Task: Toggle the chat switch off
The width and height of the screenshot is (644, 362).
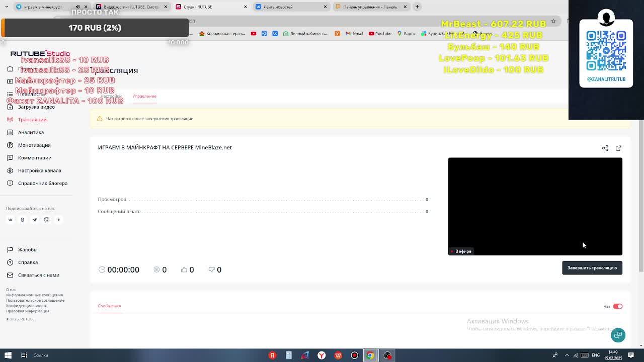Action: [x=617, y=306]
